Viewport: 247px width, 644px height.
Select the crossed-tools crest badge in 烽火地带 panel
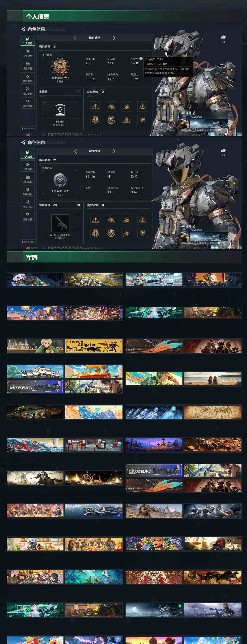coord(111,120)
